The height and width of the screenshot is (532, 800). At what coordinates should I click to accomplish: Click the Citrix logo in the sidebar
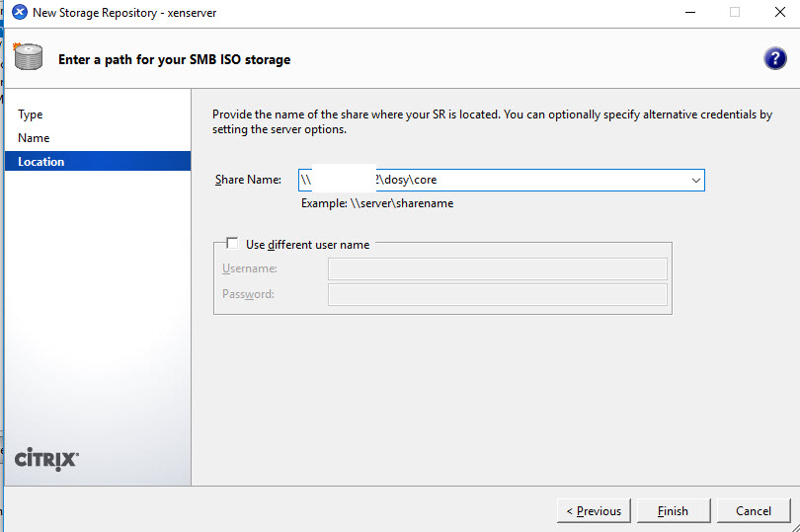coord(47,459)
